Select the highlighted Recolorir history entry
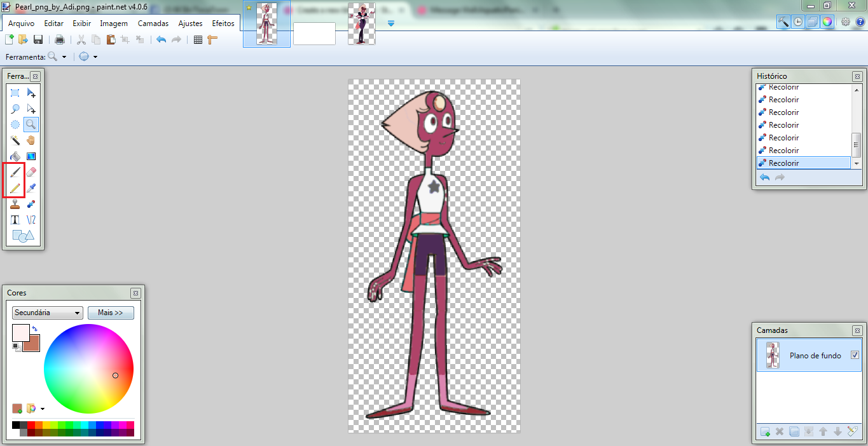Image resolution: width=868 pixels, height=446 pixels. pyautogui.click(x=804, y=163)
